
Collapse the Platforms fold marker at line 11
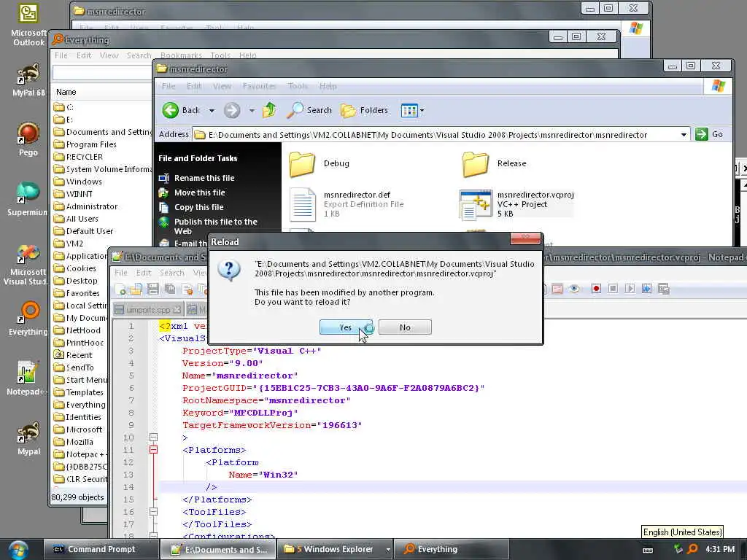tap(153, 449)
